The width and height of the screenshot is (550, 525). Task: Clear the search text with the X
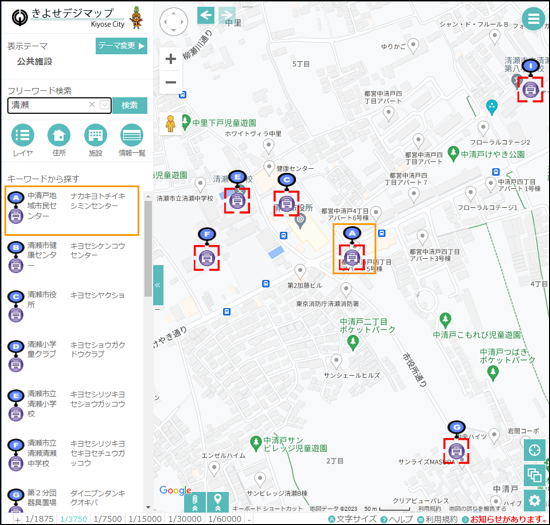pos(92,105)
